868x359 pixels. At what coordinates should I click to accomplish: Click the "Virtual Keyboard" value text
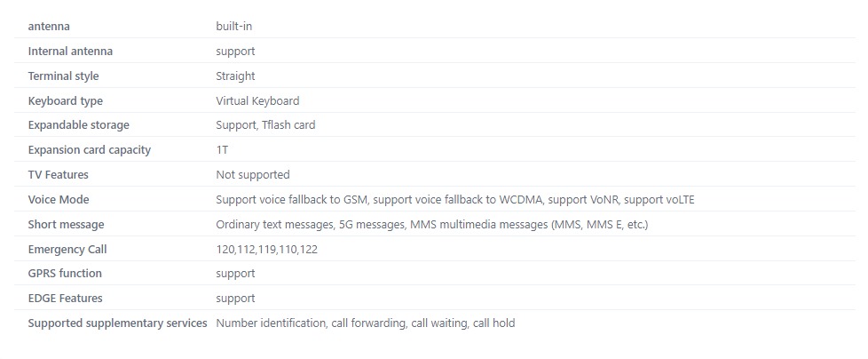(x=257, y=101)
